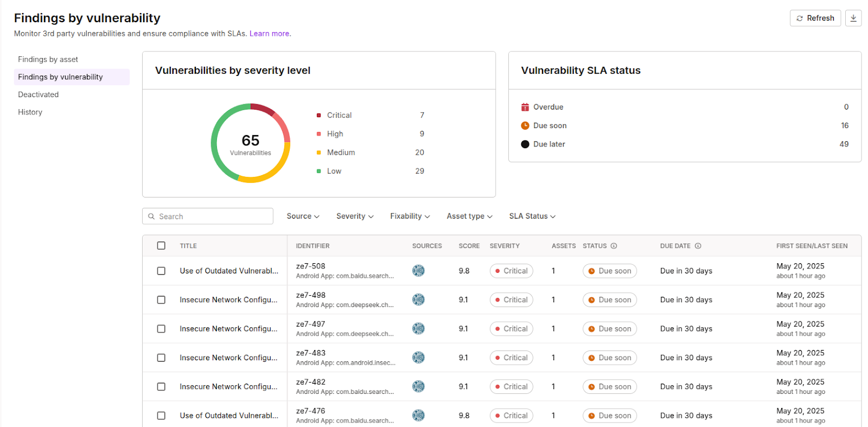Check the box for row ze7-483

point(161,358)
